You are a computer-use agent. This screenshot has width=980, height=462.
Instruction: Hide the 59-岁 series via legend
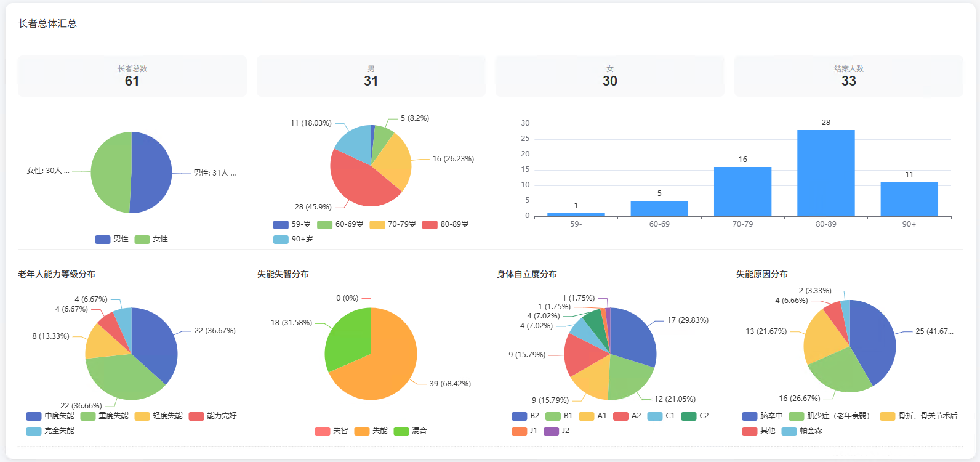pyautogui.click(x=292, y=224)
